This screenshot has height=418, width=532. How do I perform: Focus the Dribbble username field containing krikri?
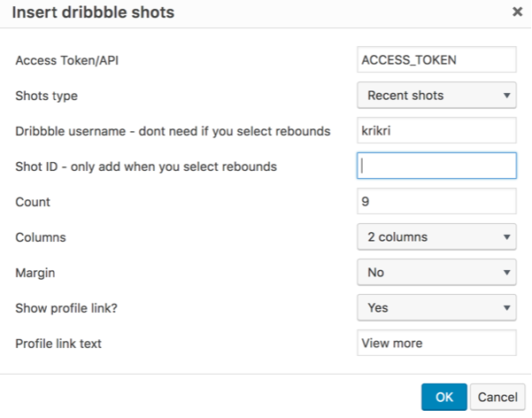[x=436, y=130]
